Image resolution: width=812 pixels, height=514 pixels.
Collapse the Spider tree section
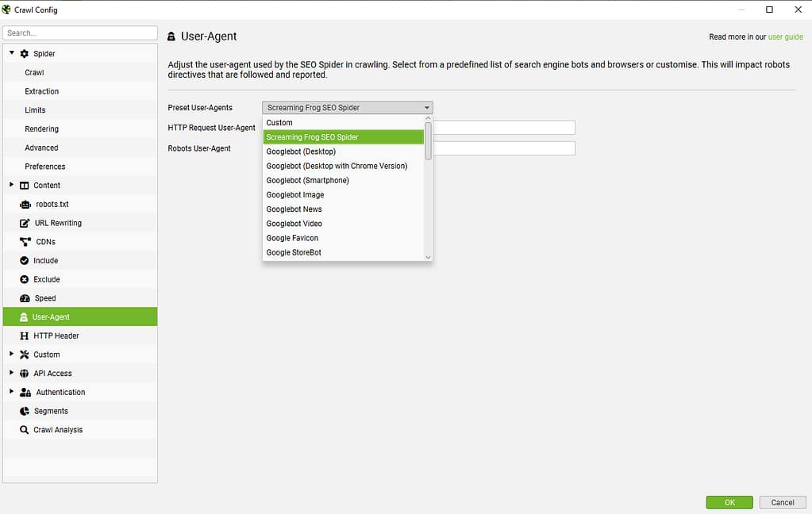point(11,53)
